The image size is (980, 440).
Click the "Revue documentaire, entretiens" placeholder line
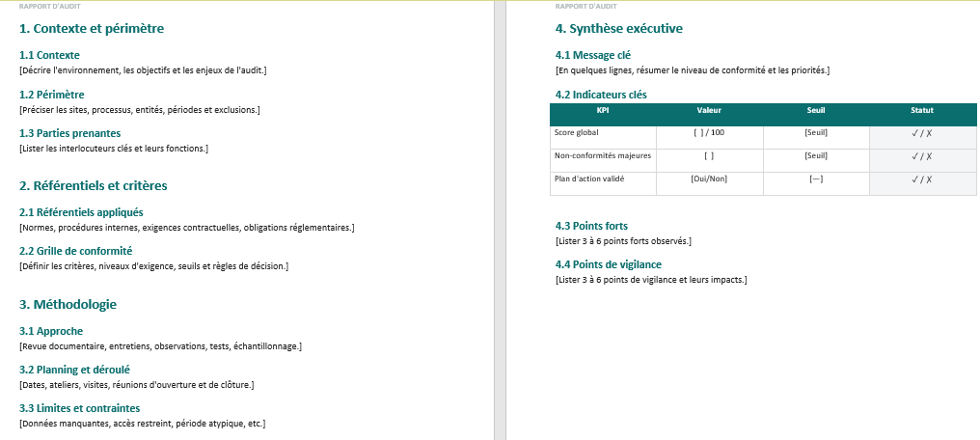click(x=160, y=345)
